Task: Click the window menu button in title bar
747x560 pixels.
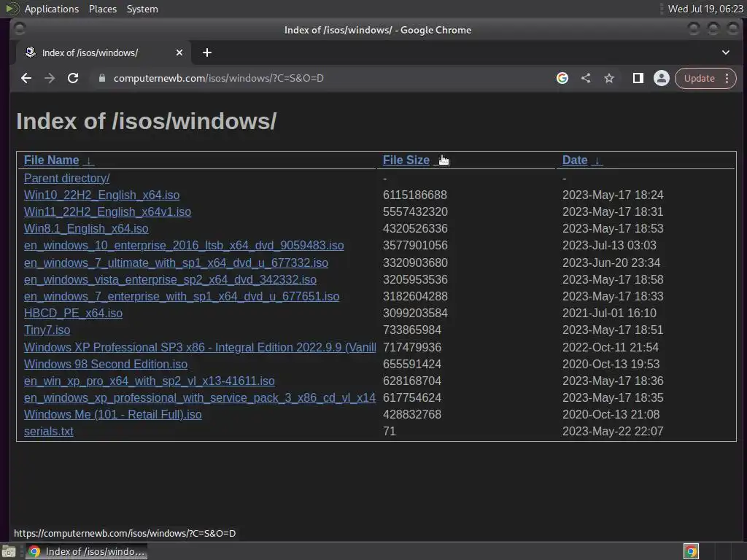Action: [20, 29]
